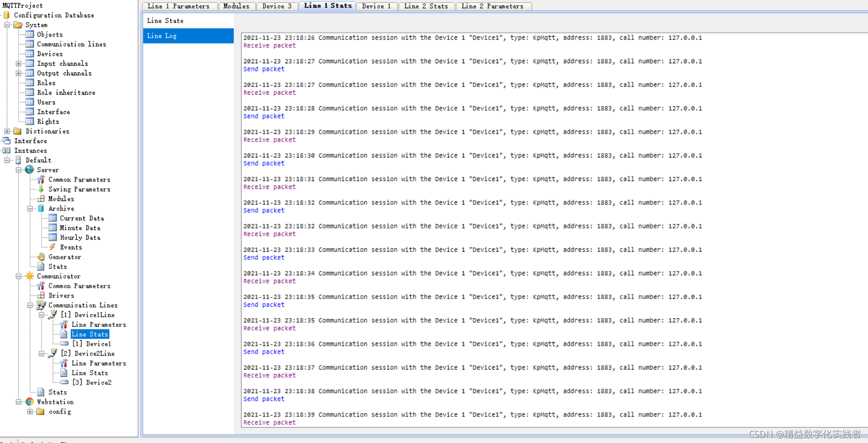868x443 pixels.
Task: Expand the config folder under Webstation
Action: click(29, 411)
